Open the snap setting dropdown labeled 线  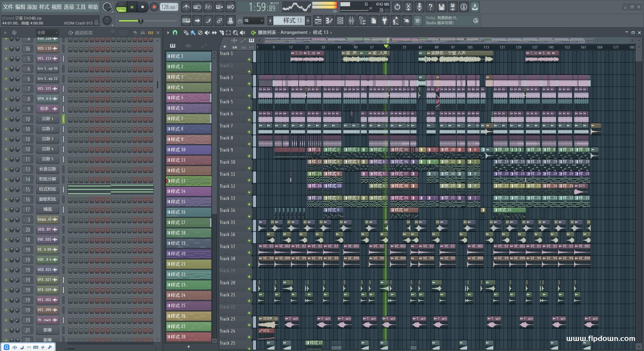[253, 21]
